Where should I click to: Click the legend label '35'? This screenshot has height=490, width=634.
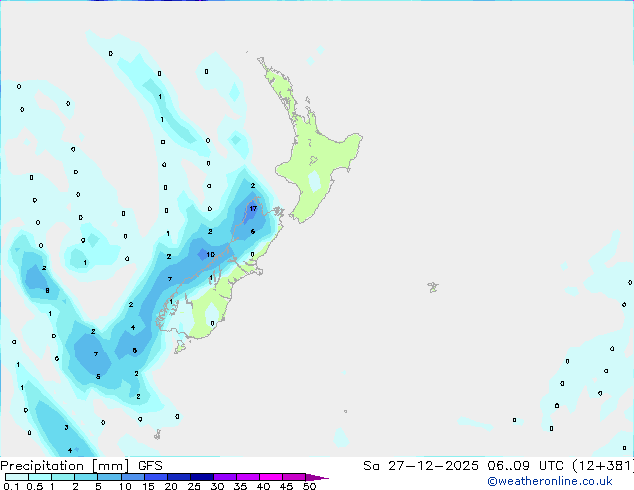pos(240,486)
